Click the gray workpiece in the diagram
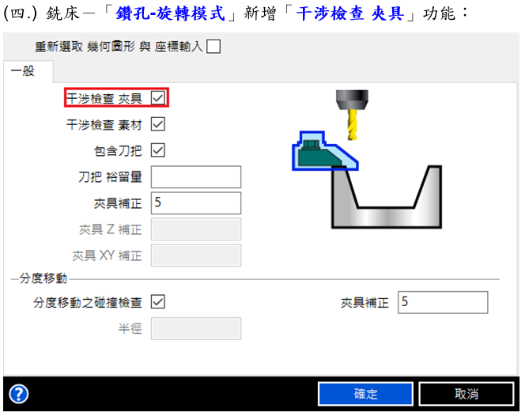529x420 pixels. pyautogui.click(x=387, y=197)
